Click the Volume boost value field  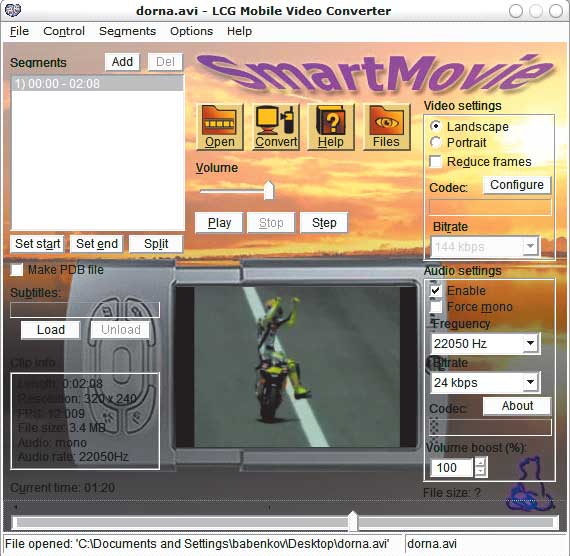[x=452, y=467]
